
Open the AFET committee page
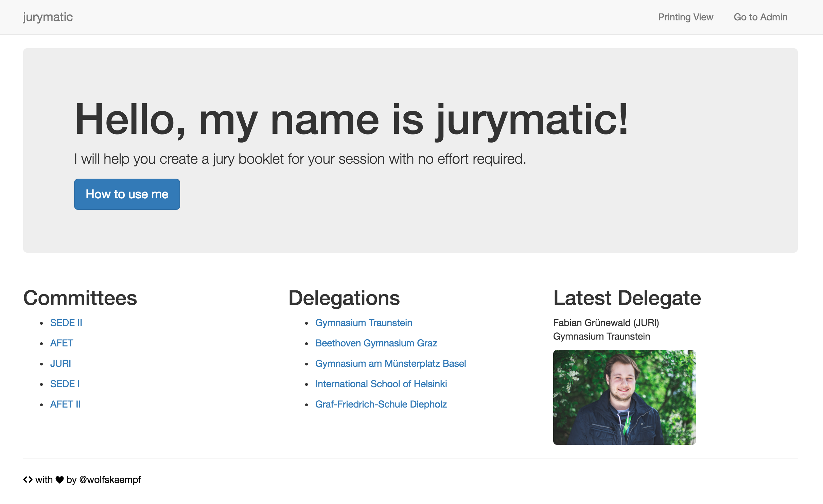click(62, 343)
